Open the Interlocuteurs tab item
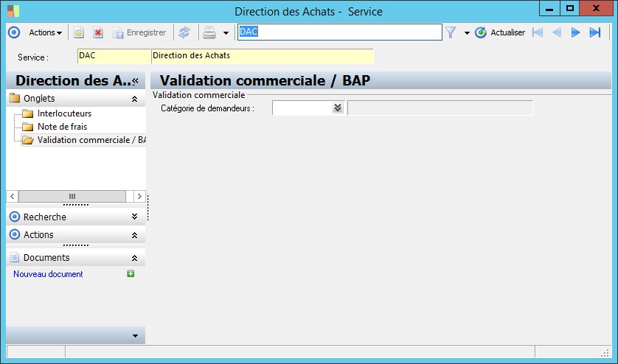This screenshot has height=364, width=618. (64, 113)
